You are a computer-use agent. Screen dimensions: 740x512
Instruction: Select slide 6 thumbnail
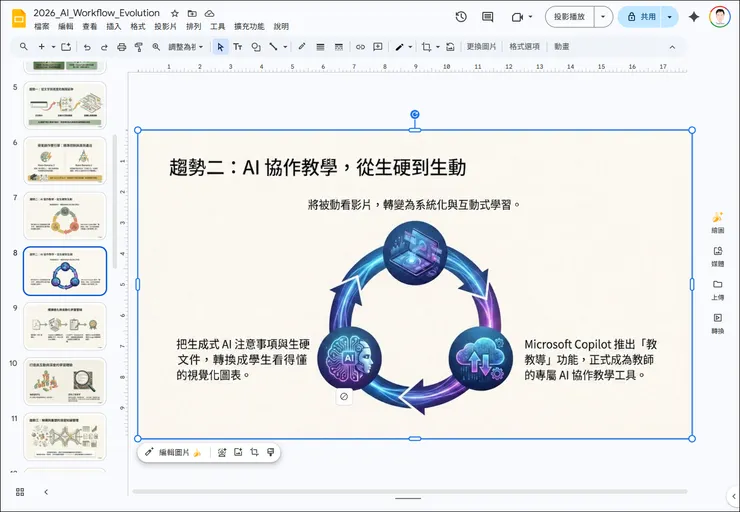[x=65, y=160]
